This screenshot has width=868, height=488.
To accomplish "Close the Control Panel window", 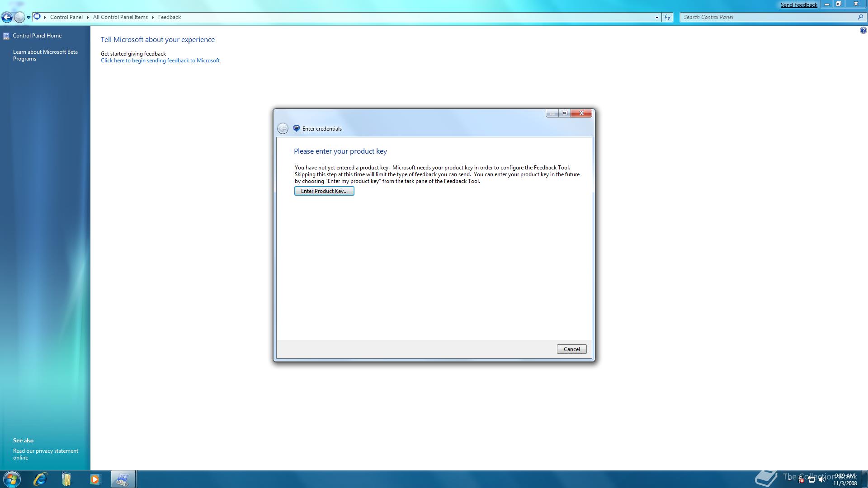I will 855,4.
